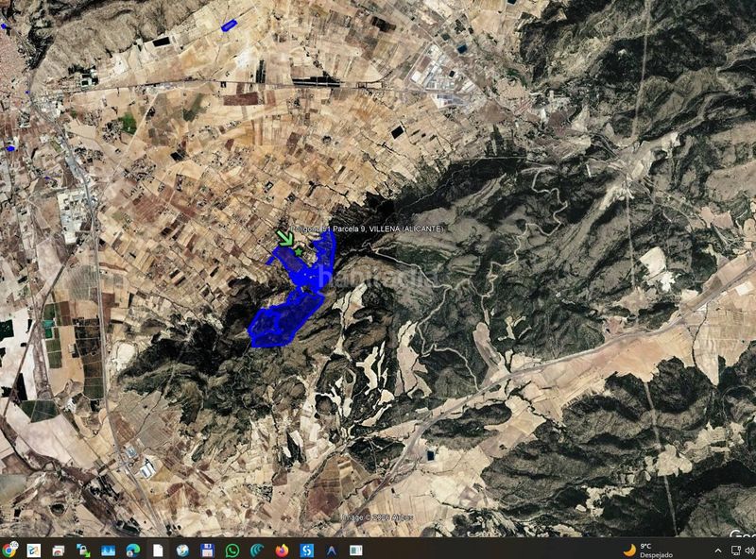This screenshot has height=559, width=756.
Task: Click the Google Earth globe taskbar icon
Action: [182, 551]
